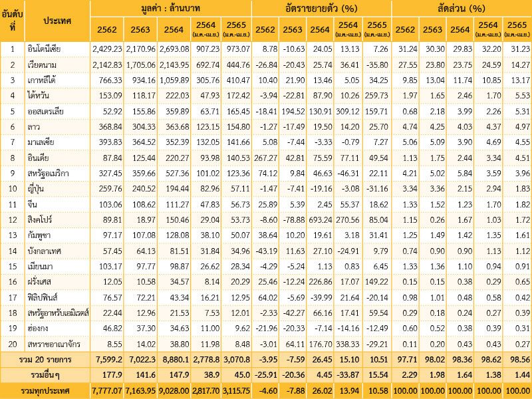Select the grand total value 3,115.75
The width and height of the screenshot is (532, 399).
click(237, 391)
